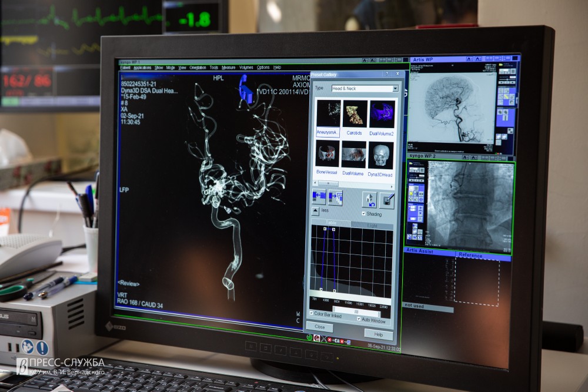The width and height of the screenshot is (588, 392).
Task: Click the Preset Gallery question mark icon
Action: coord(387,74)
